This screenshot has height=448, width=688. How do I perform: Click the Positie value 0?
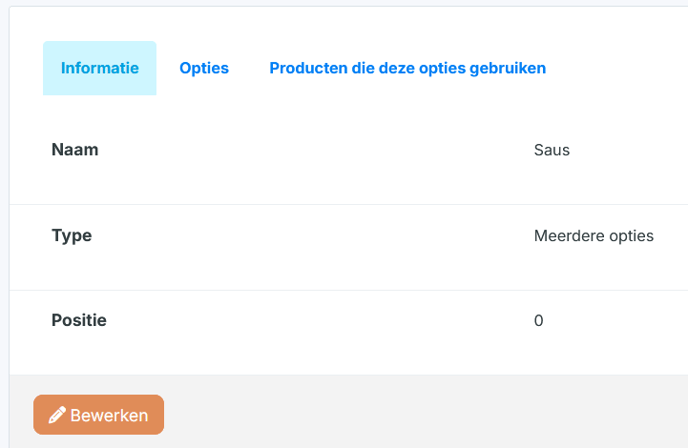pos(538,321)
